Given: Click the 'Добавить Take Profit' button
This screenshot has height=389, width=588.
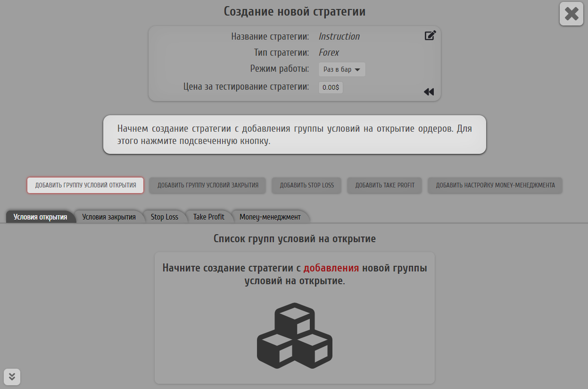Looking at the screenshot, I should (385, 185).
